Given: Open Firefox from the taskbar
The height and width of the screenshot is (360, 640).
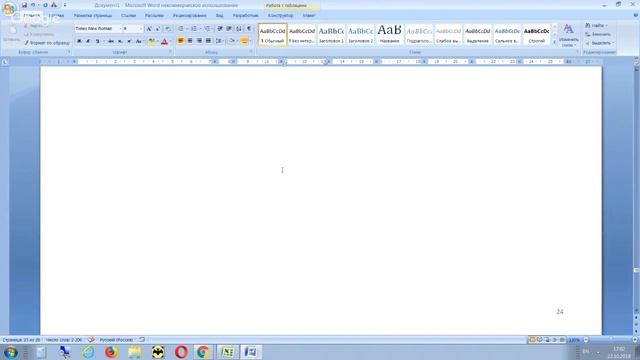Looking at the screenshot, I should click(111, 352).
